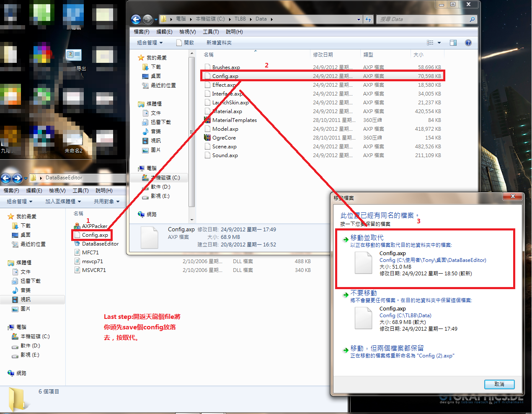Choose 移動並取代 option in dialog

pyautogui.click(x=367, y=238)
